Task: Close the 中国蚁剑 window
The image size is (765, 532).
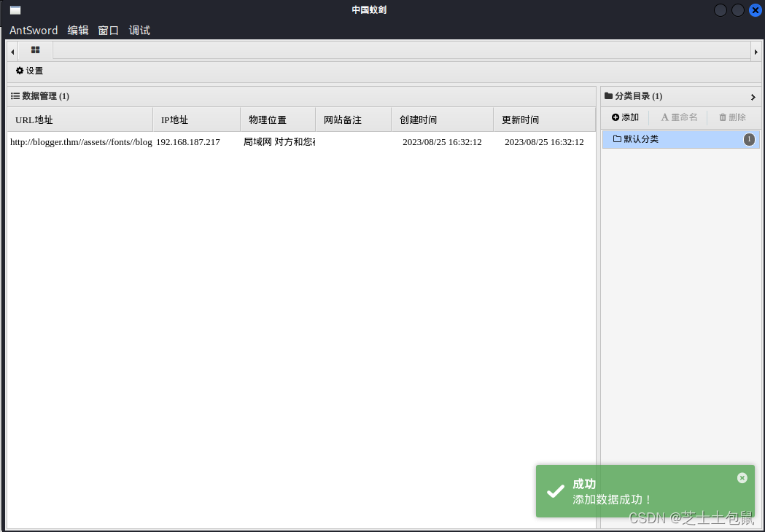Action: pos(756,9)
